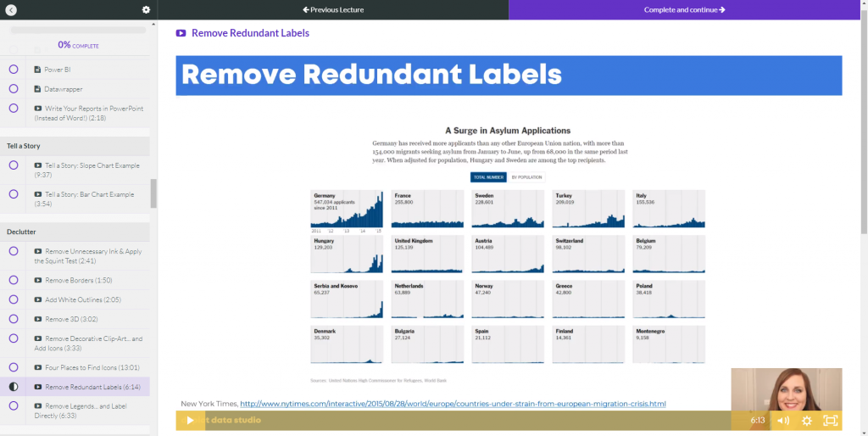Select the BY POPULATION chart tab
868x436 pixels.
pyautogui.click(x=526, y=177)
